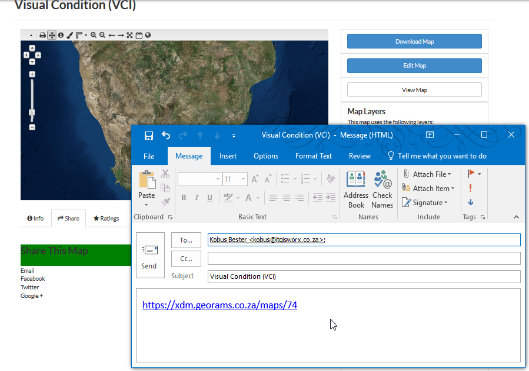This screenshot has height=371, width=529.
Task: Click the Format Painter brush icon
Action: point(165,202)
